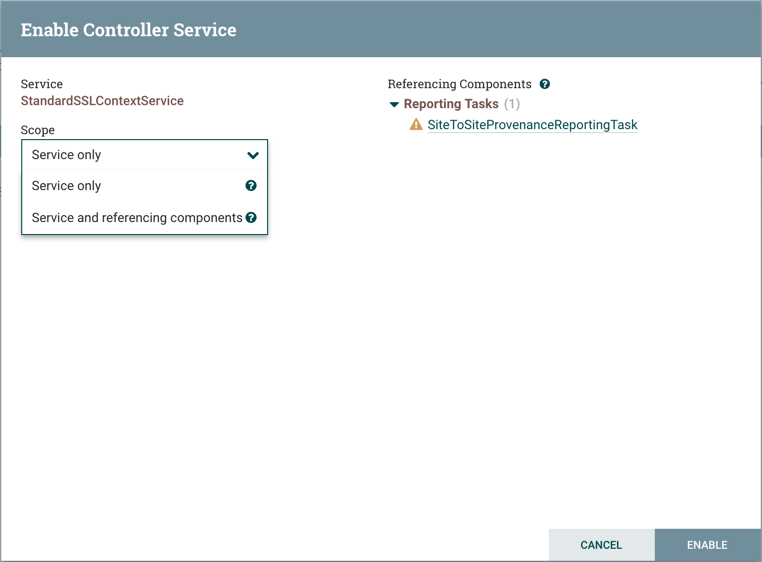
Task: Click help icon beside Referencing Components
Action: tap(545, 84)
